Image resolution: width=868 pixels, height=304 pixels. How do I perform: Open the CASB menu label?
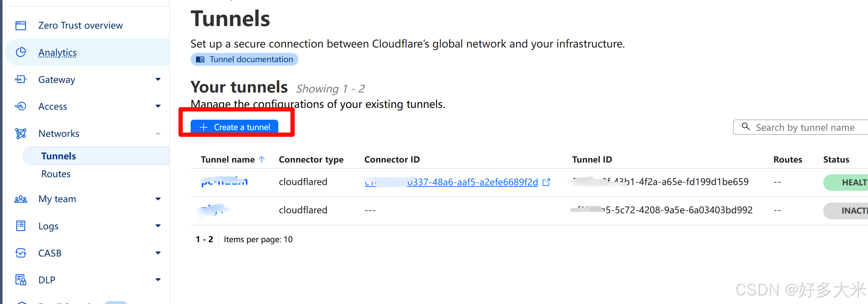(x=50, y=253)
